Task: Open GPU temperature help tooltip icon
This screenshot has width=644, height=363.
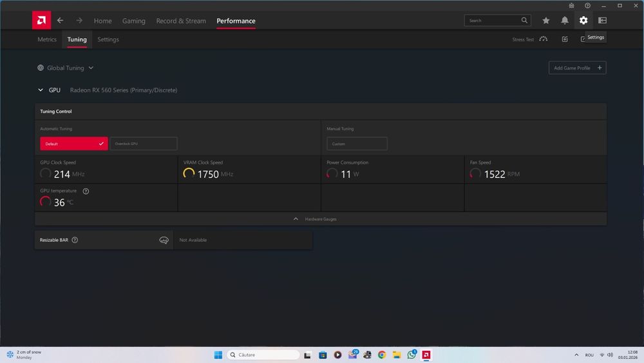Action: click(x=86, y=191)
